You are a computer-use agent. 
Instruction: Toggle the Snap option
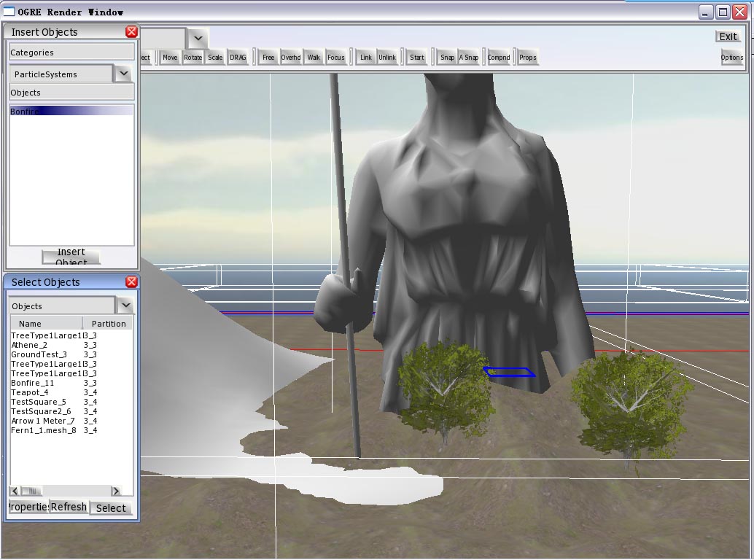(447, 58)
